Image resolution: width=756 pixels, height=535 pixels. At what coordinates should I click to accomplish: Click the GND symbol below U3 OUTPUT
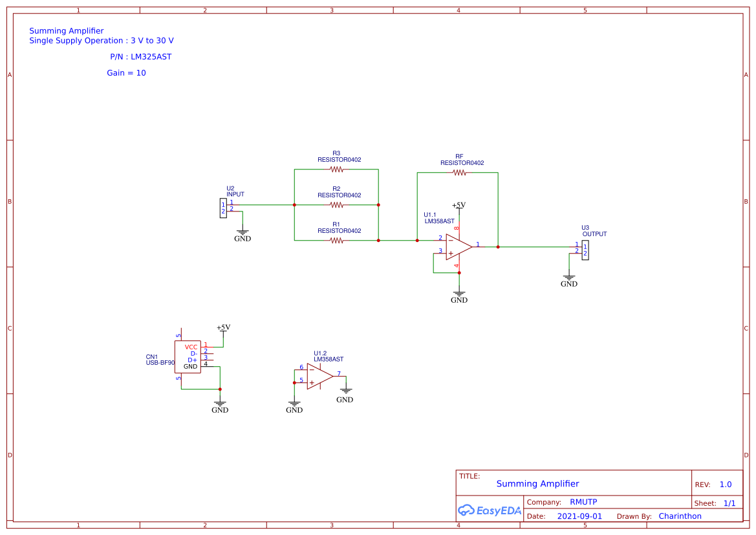point(569,278)
